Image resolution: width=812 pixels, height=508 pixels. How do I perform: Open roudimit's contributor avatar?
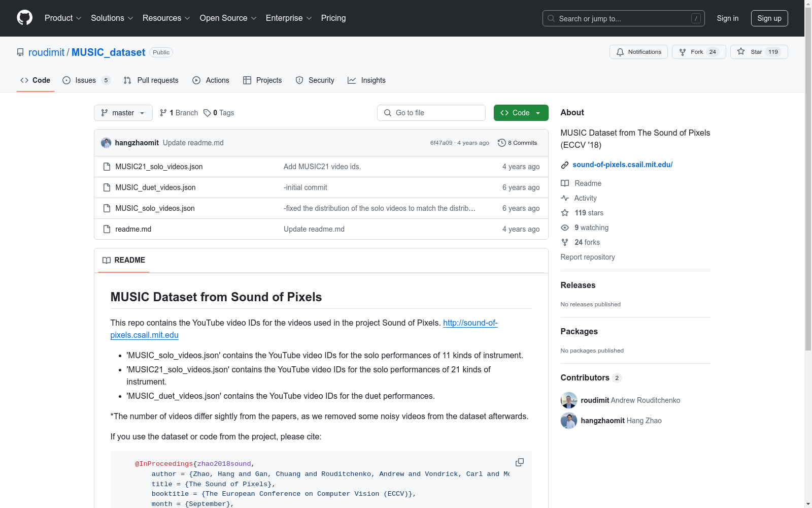coord(569,400)
